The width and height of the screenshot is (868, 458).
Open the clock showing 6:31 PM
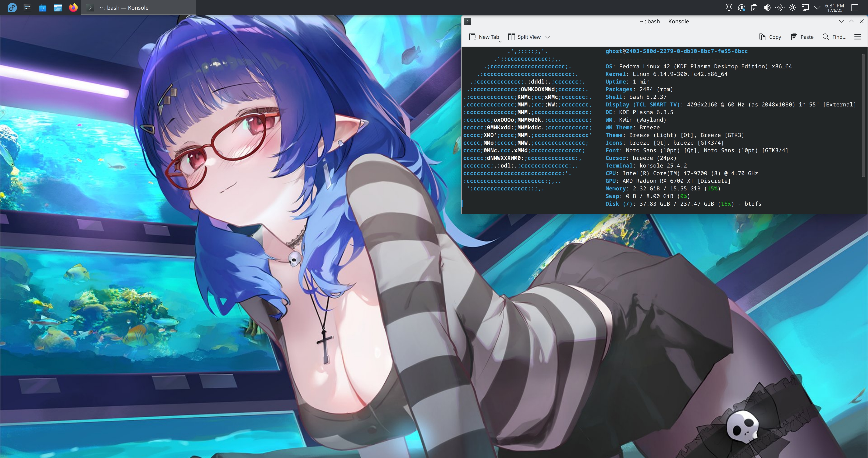click(835, 7)
